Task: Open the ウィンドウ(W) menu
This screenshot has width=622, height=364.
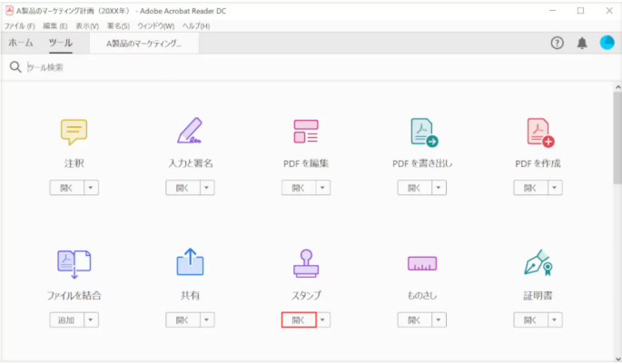Action: [156, 26]
